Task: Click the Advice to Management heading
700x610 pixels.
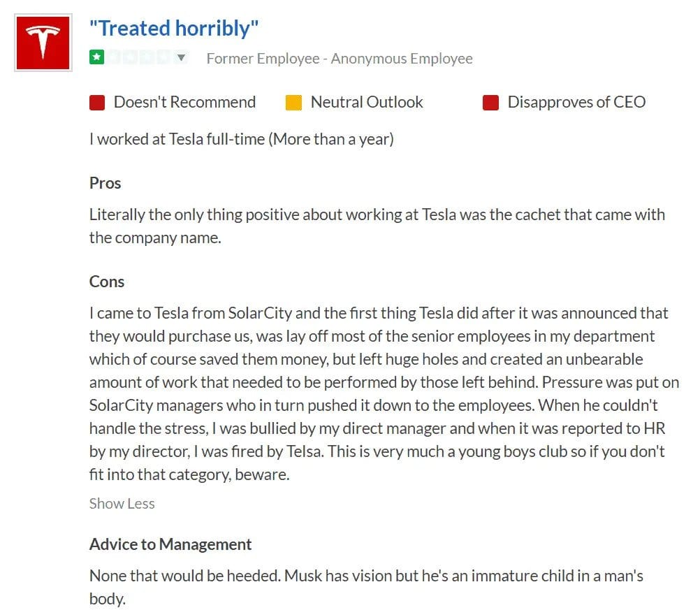Action: [170, 544]
